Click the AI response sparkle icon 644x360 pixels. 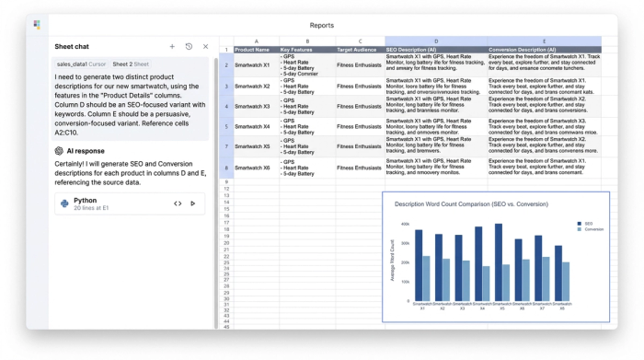[x=59, y=151]
